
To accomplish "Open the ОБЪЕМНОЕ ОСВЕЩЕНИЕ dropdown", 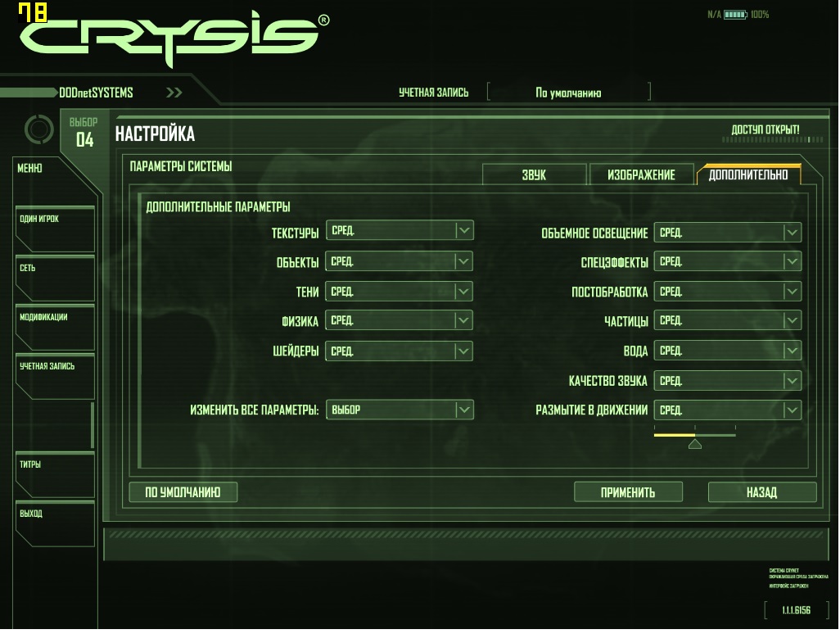I will (x=728, y=233).
